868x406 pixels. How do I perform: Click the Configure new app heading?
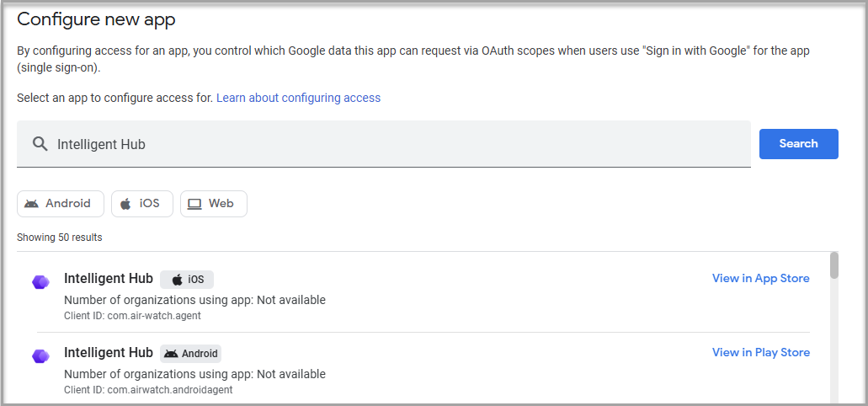(96, 19)
